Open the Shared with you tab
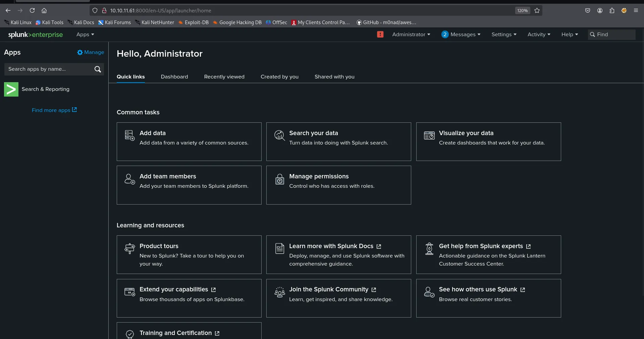Viewport: 644px width, 339px height. (x=334, y=77)
